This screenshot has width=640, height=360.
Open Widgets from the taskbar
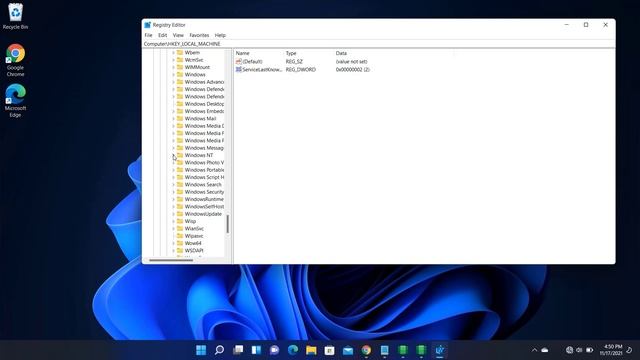tap(256, 350)
